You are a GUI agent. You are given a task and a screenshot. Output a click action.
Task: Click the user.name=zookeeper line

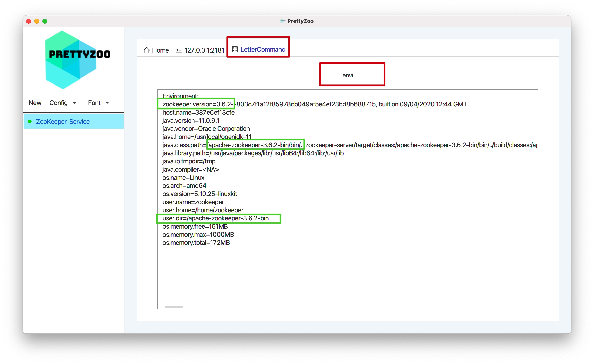point(193,202)
